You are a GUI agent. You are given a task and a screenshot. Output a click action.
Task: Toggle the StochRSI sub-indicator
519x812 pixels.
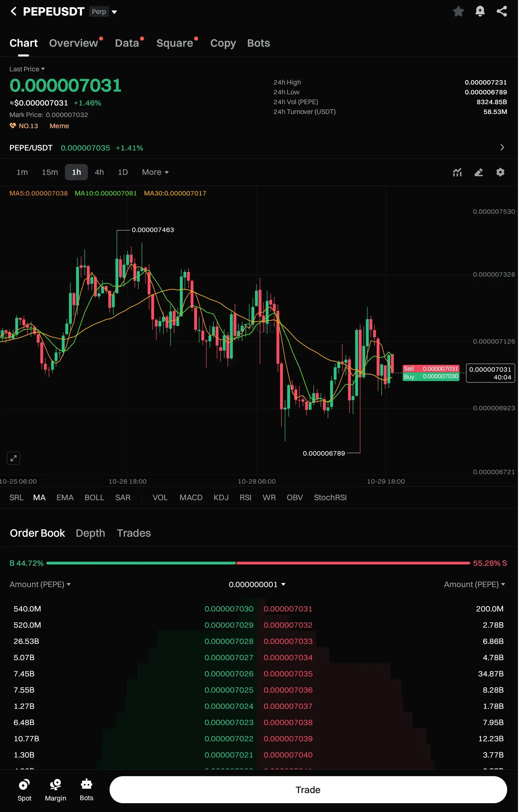330,497
